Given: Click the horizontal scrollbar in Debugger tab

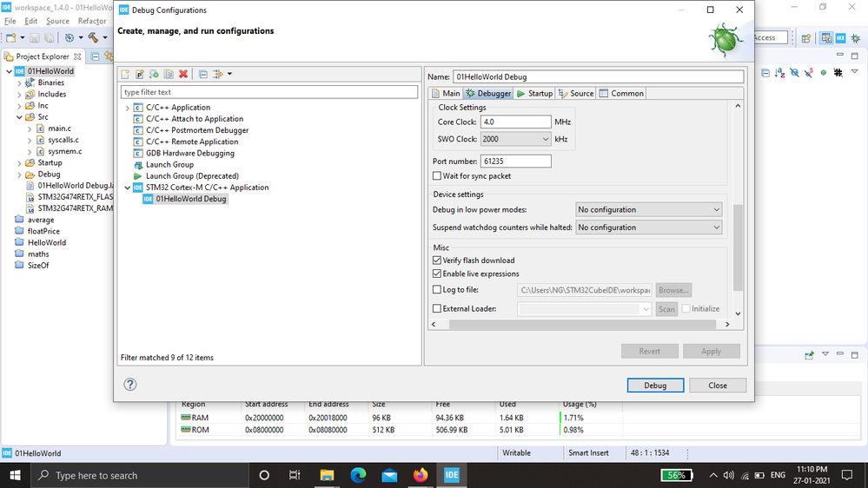Looking at the screenshot, I should 580,325.
